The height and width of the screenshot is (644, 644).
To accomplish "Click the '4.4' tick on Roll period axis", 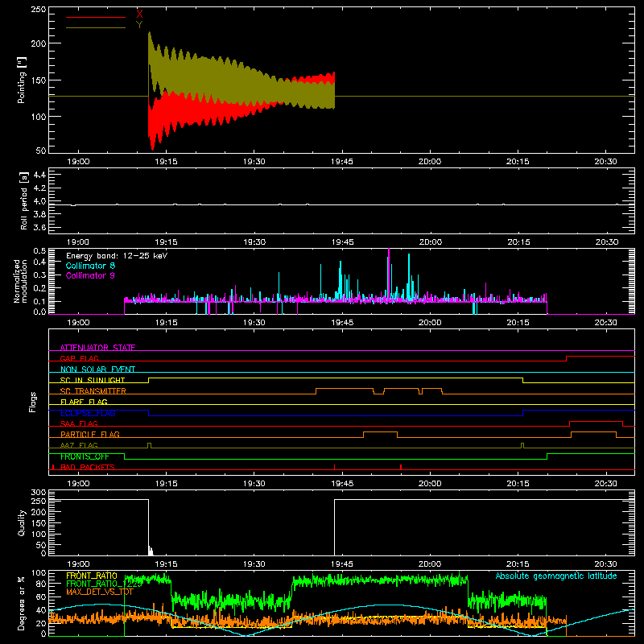I will [x=39, y=175].
